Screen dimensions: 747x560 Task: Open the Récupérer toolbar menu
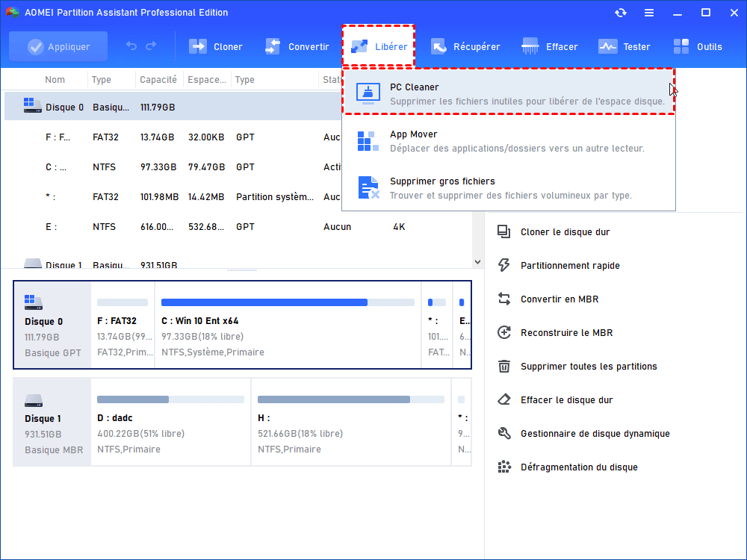(x=465, y=46)
